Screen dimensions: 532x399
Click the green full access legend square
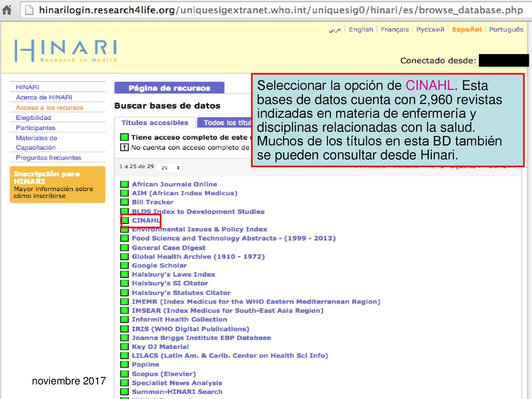124,137
